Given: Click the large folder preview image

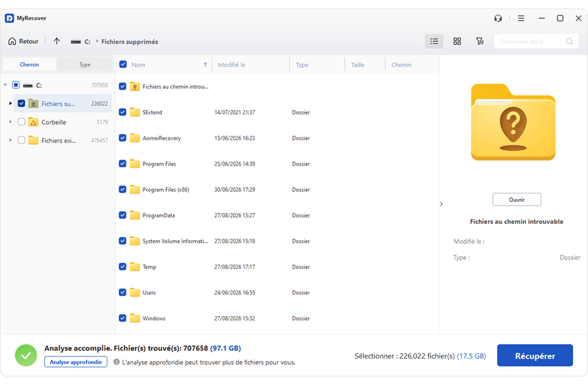Looking at the screenshot, I should click(513, 122).
